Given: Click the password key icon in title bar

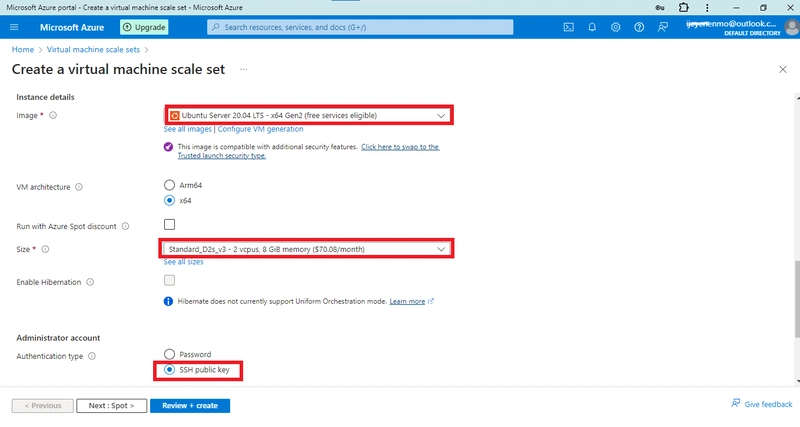Looking at the screenshot, I should (660, 8).
